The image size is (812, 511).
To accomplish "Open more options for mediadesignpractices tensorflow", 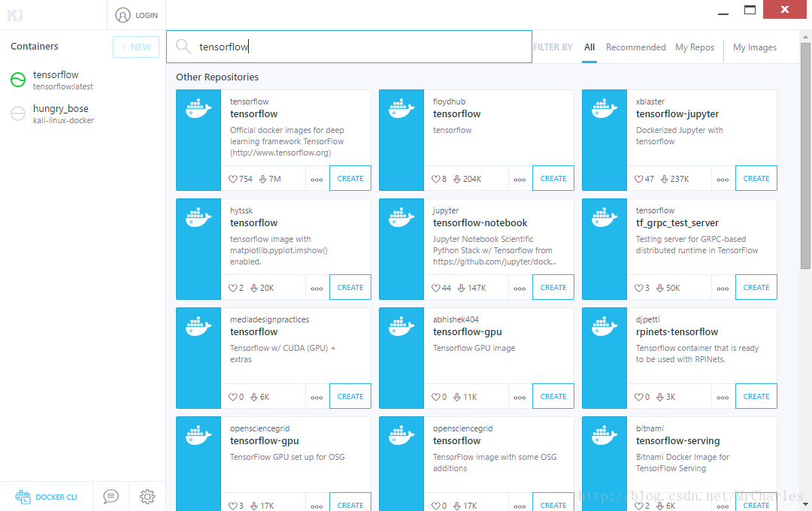I will (x=317, y=397).
